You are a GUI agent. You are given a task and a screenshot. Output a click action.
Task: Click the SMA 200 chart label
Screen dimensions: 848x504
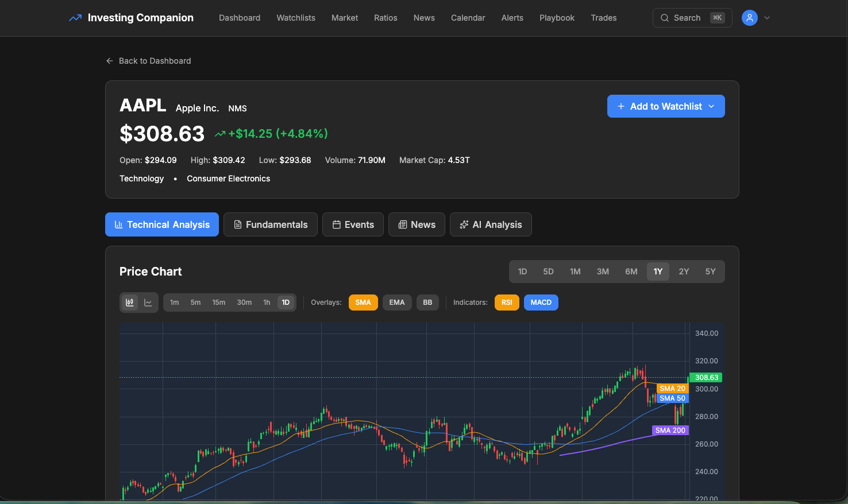tap(670, 430)
